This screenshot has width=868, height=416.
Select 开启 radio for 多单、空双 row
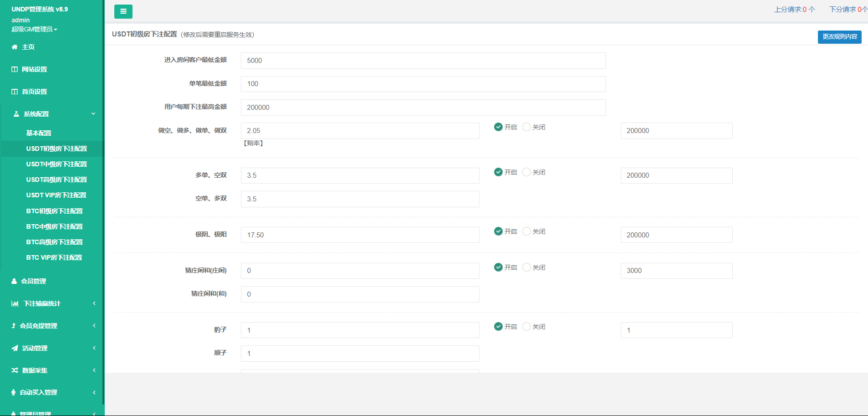click(498, 172)
